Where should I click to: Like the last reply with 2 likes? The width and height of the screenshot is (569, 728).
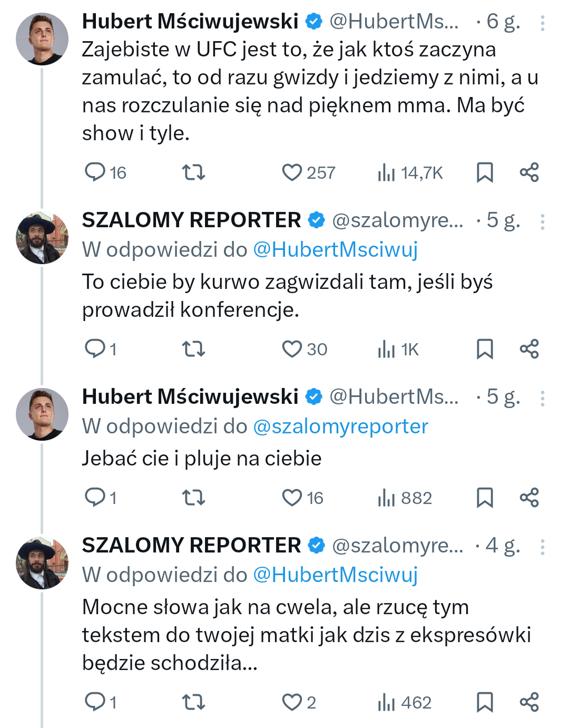292,702
